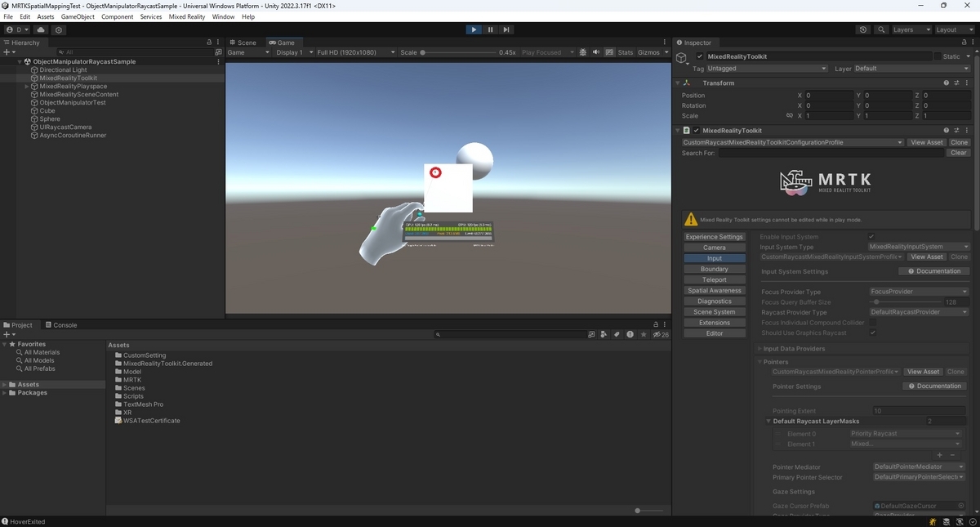Image resolution: width=980 pixels, height=527 pixels.
Task: Click the Play button in toolbar
Action: pos(474,29)
